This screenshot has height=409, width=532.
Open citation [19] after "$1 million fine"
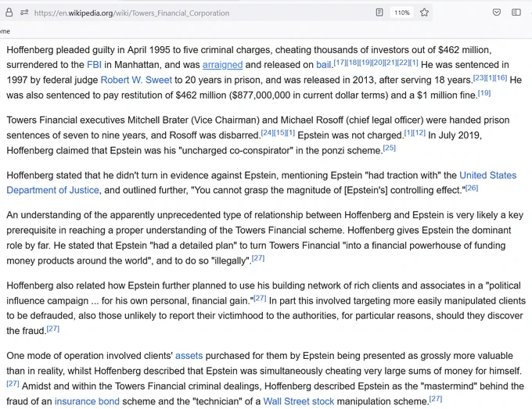pyautogui.click(x=484, y=93)
